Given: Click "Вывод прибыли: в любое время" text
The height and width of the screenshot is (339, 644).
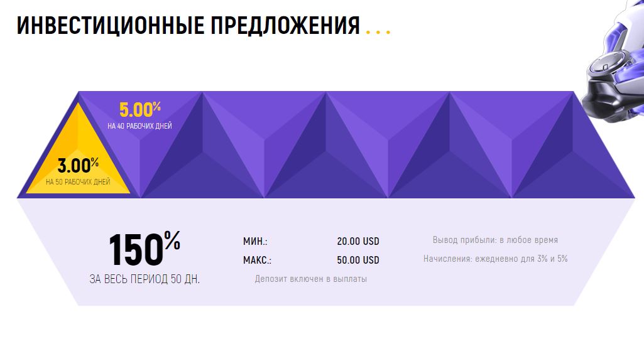Looking at the screenshot, I should click(495, 240).
